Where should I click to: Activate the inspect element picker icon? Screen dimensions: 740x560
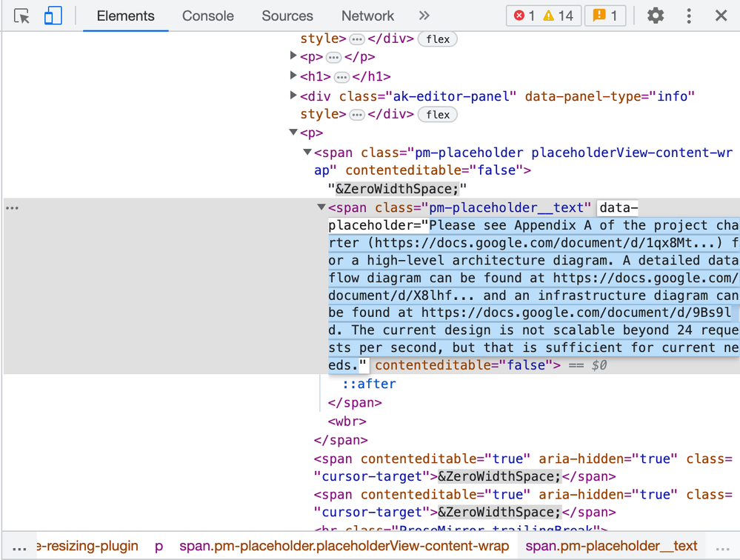pyautogui.click(x=21, y=16)
